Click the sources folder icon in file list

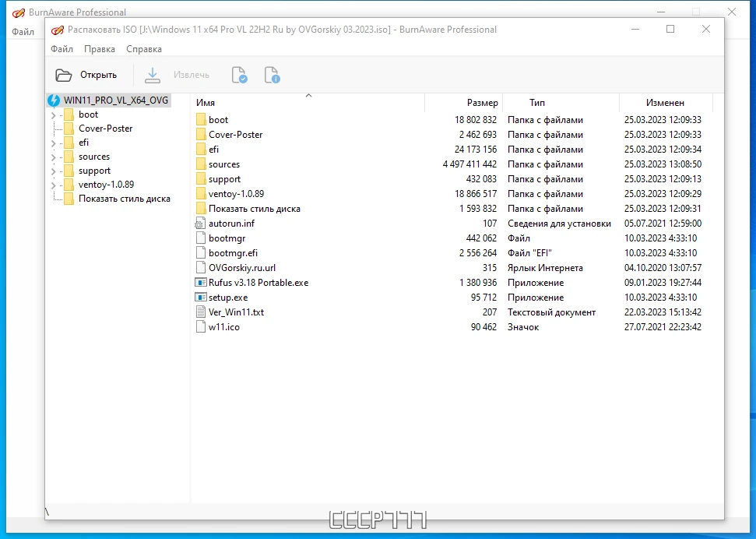[201, 164]
